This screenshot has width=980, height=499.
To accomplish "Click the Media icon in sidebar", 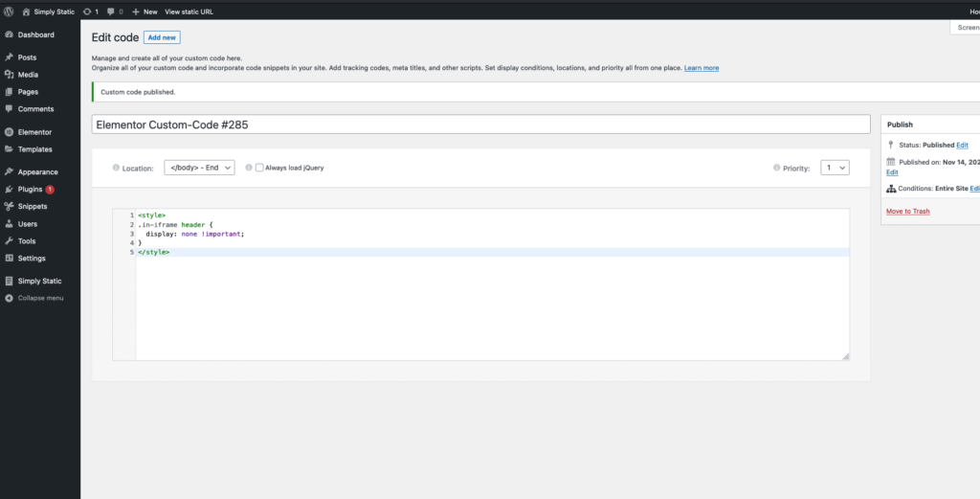I will (9, 75).
